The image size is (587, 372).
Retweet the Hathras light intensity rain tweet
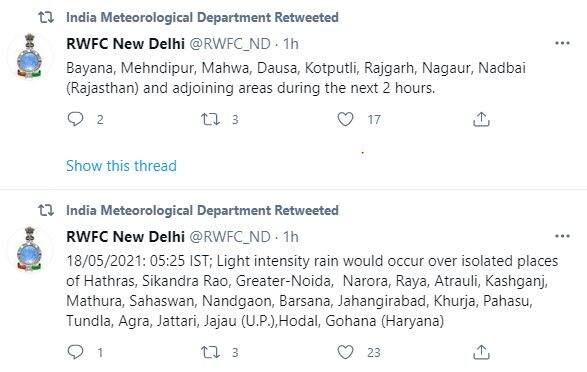click(x=210, y=352)
